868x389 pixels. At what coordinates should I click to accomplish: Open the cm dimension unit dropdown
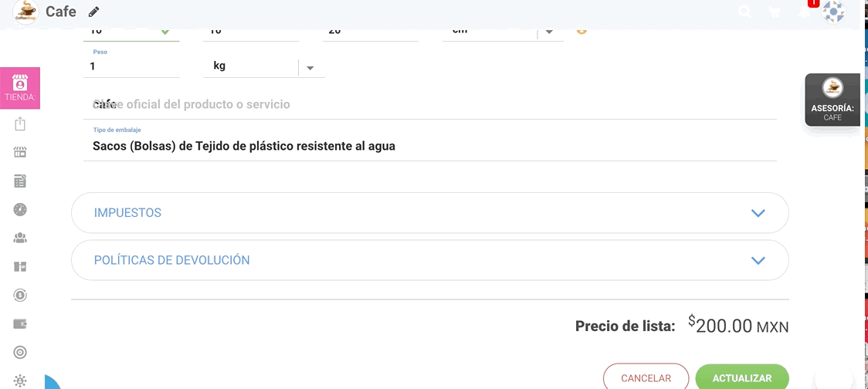tap(549, 31)
